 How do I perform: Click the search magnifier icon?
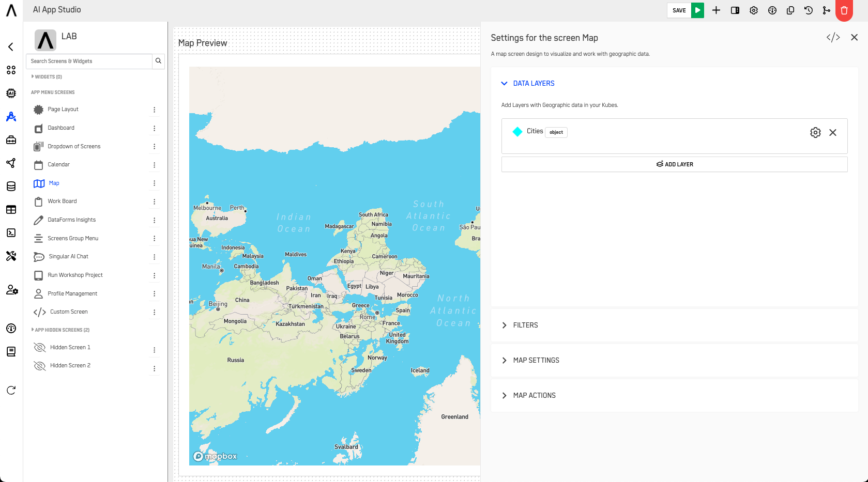pos(159,61)
